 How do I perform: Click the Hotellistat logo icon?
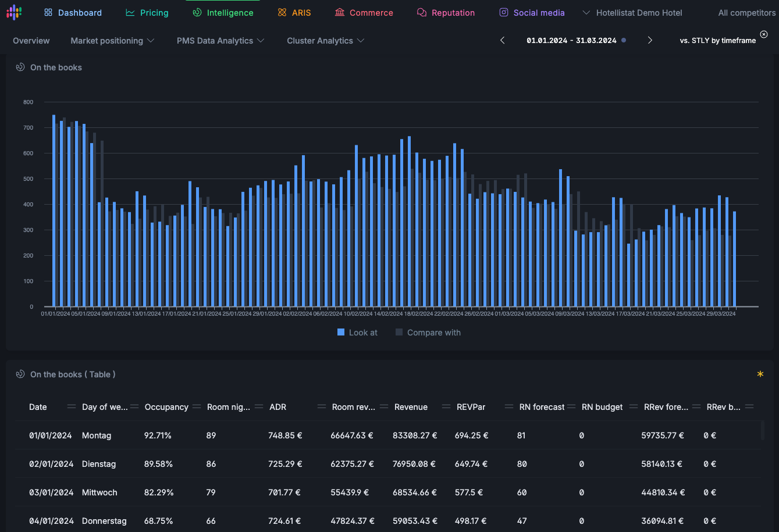pos(14,12)
